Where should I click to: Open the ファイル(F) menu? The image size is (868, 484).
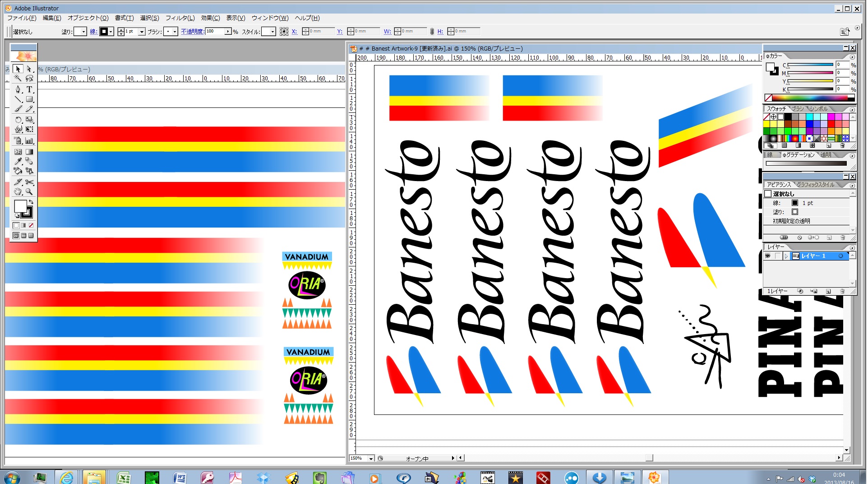point(22,18)
